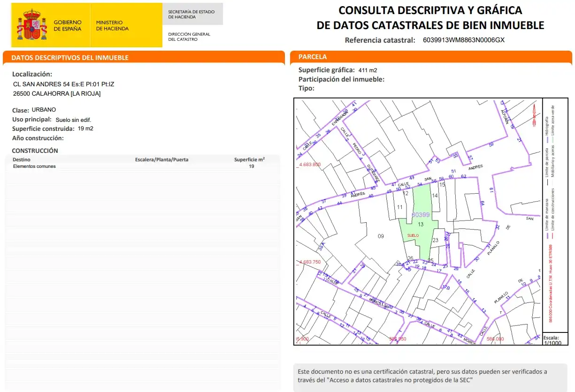Image resolution: width=575 pixels, height=392 pixels.
Task: Click the 'Año construcción:' label
Action: click(38, 138)
